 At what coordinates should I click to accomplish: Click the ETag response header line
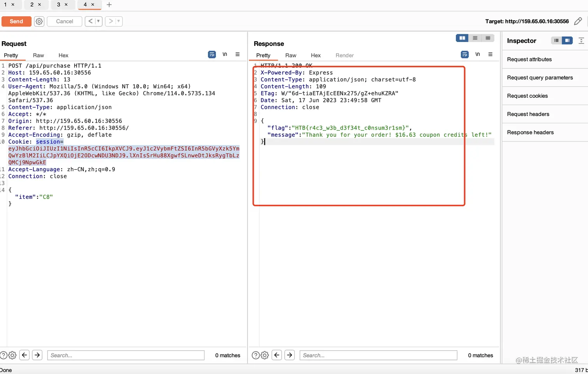(329, 93)
